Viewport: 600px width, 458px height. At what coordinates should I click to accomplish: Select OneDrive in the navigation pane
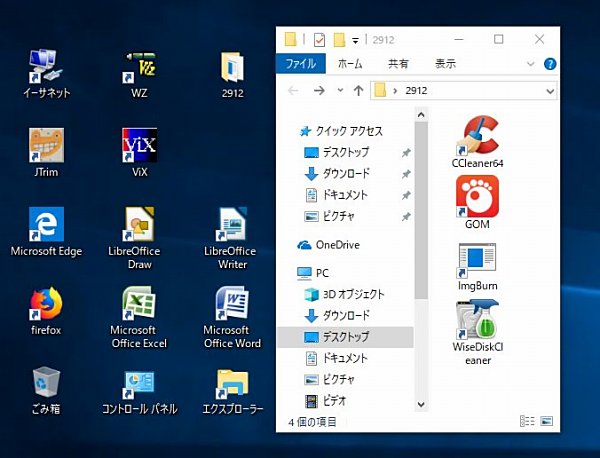(x=328, y=245)
